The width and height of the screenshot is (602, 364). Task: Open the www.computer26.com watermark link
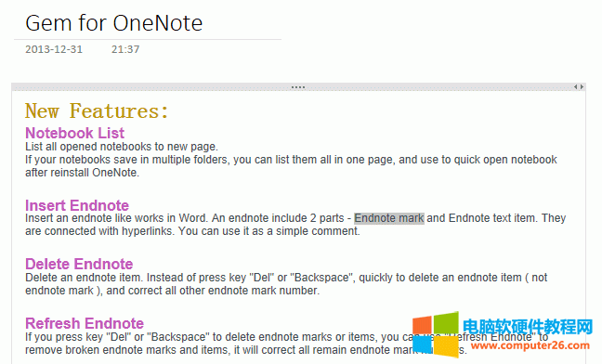[x=530, y=345]
